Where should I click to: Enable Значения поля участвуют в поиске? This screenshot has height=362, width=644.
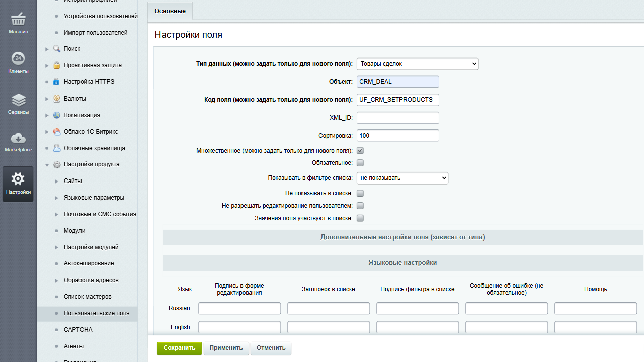click(x=360, y=218)
